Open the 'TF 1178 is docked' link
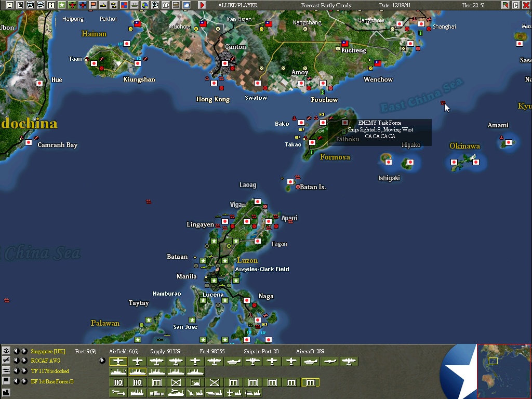532x399 pixels. (50, 371)
